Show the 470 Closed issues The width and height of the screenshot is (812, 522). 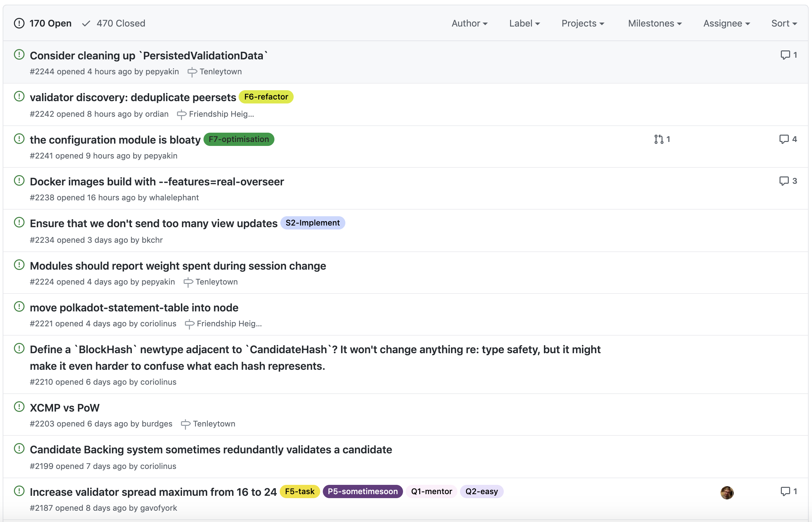pos(114,24)
